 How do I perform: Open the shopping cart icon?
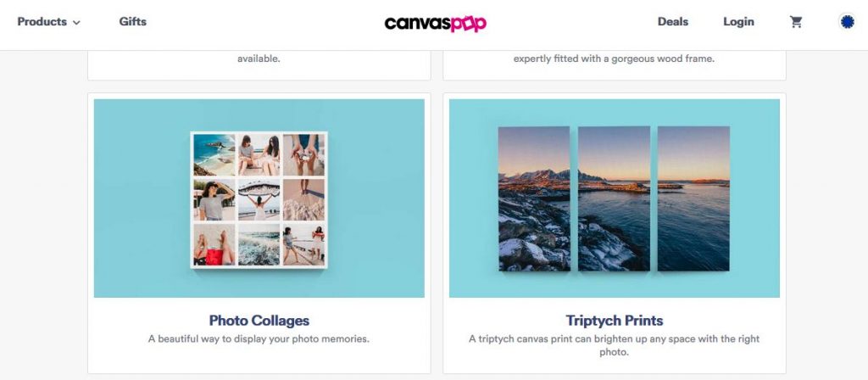click(x=796, y=22)
